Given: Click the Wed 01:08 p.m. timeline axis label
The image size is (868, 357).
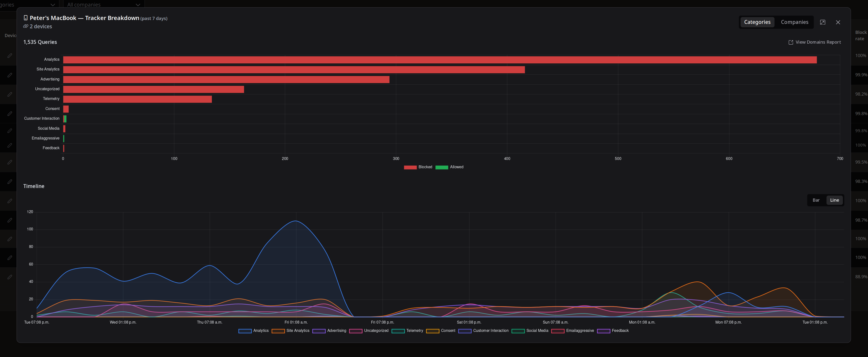Looking at the screenshot, I should (x=123, y=322).
